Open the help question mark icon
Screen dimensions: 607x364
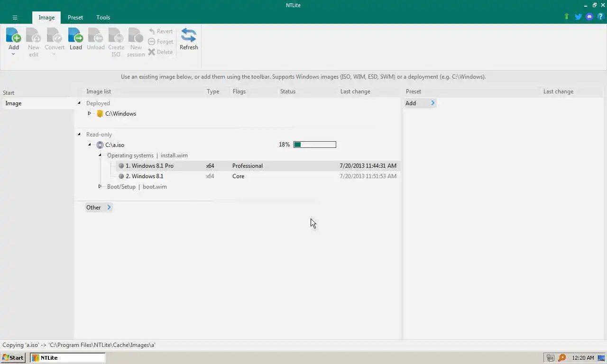tap(600, 17)
